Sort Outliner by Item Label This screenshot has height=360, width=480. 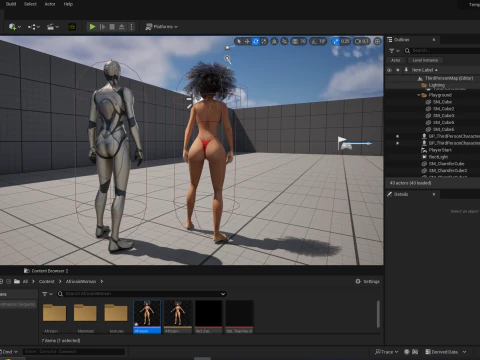pyautogui.click(x=424, y=70)
